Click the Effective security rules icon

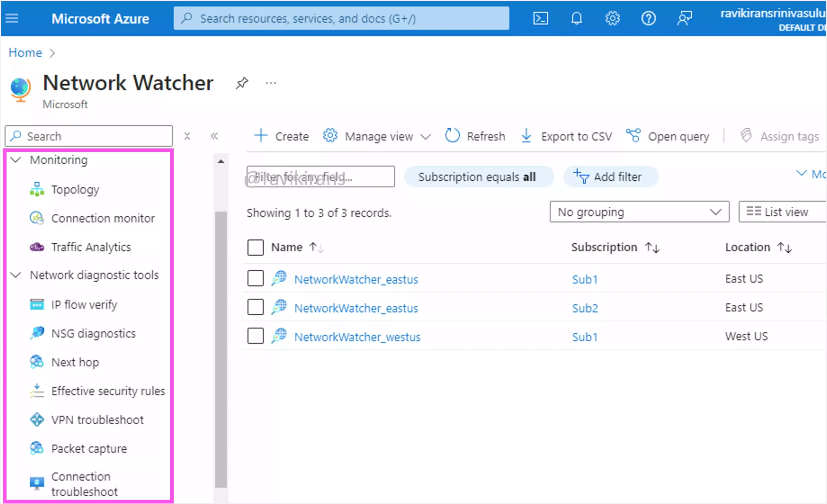click(x=37, y=391)
